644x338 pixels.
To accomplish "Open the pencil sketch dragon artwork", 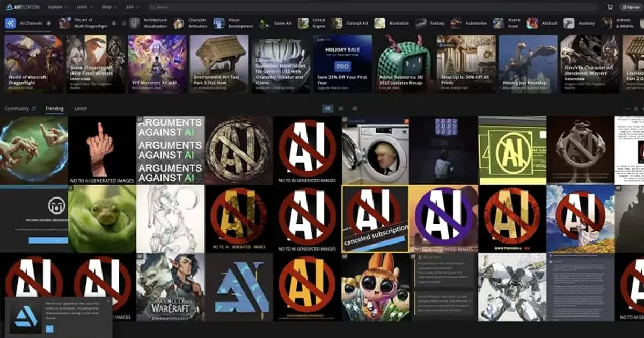I will (170, 219).
